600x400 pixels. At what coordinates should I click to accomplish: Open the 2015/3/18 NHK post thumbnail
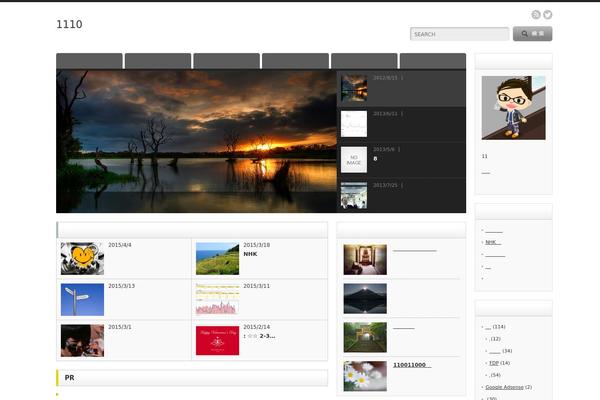point(217,258)
